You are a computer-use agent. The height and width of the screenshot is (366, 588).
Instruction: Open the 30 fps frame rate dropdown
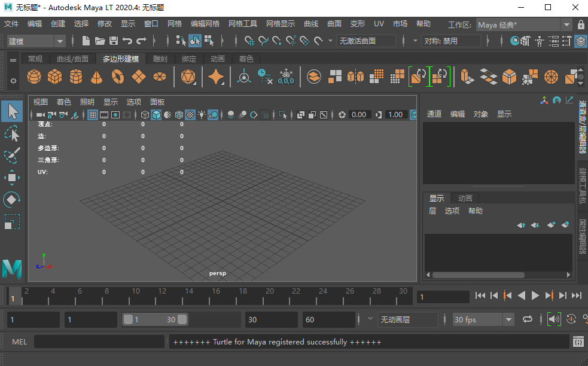(x=483, y=319)
